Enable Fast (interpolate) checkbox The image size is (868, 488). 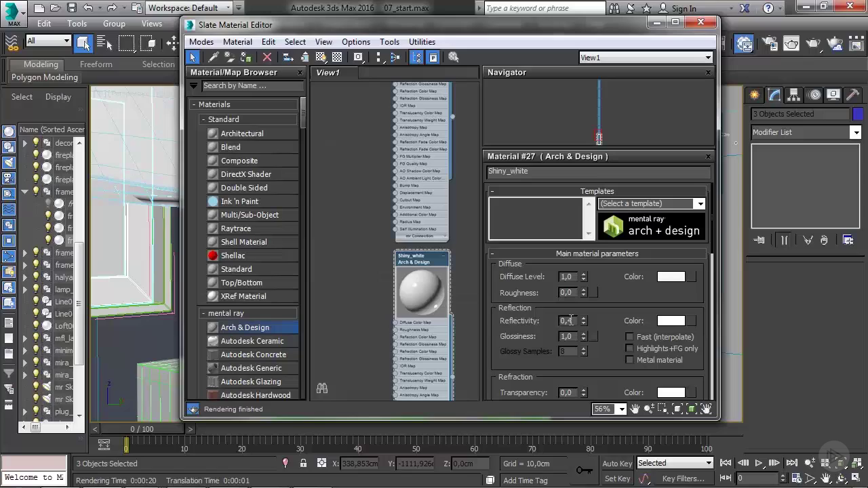coord(629,337)
